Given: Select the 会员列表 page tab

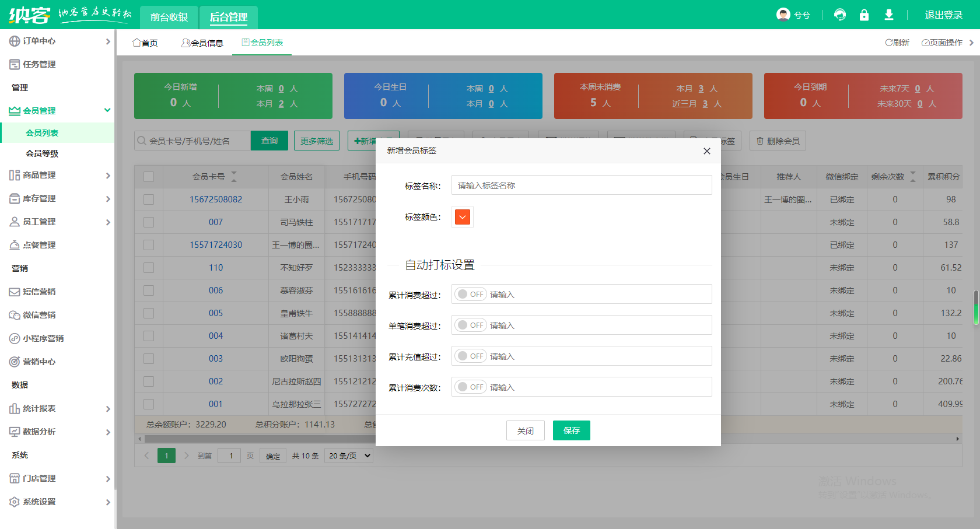Looking at the screenshot, I should click(262, 43).
